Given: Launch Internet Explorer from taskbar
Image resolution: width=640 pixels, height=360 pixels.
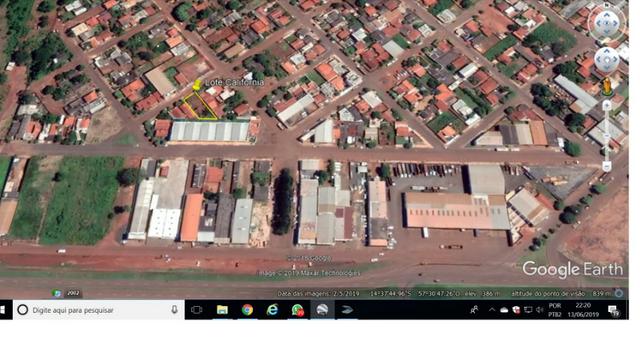Looking at the screenshot, I should point(272,310).
